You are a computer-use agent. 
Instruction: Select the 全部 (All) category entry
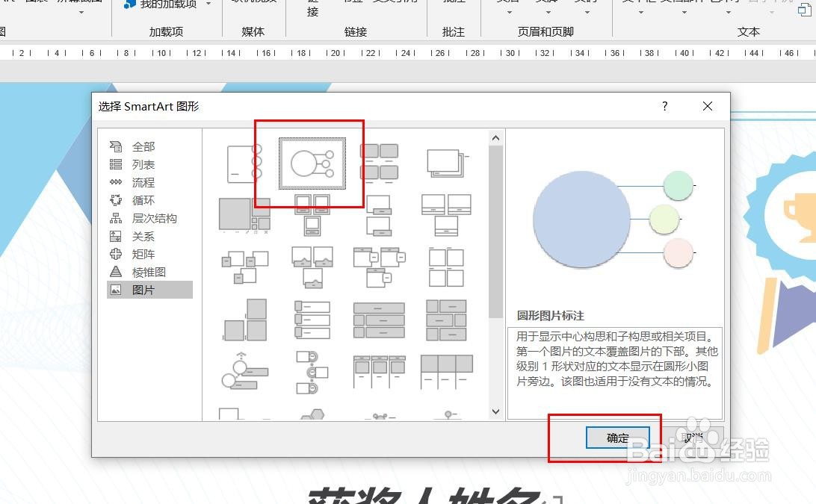[x=144, y=146]
